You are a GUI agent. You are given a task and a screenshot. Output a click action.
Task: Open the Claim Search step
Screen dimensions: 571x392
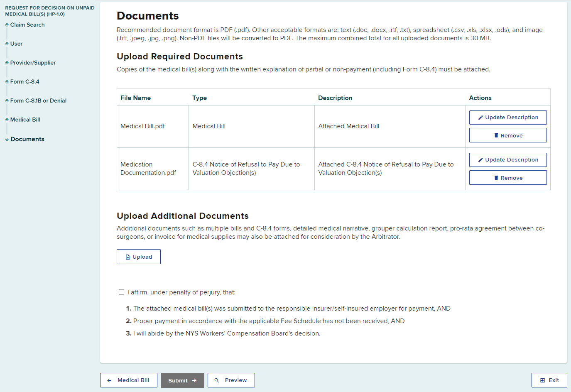pyautogui.click(x=27, y=25)
